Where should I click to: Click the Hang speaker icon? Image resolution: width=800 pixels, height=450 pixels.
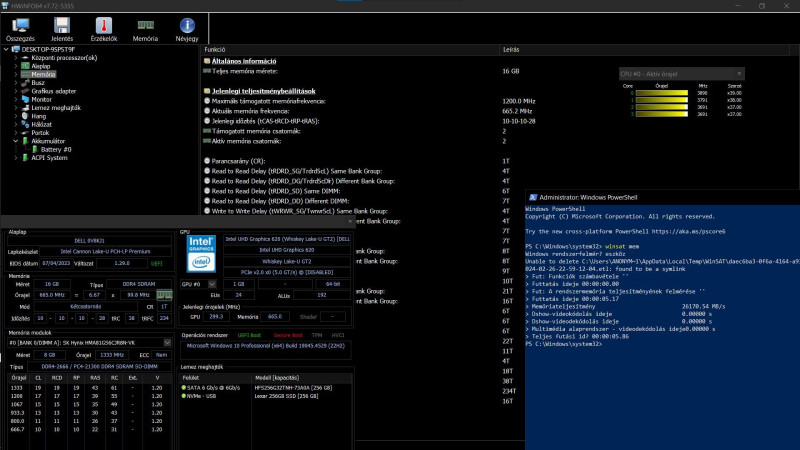click(25, 116)
